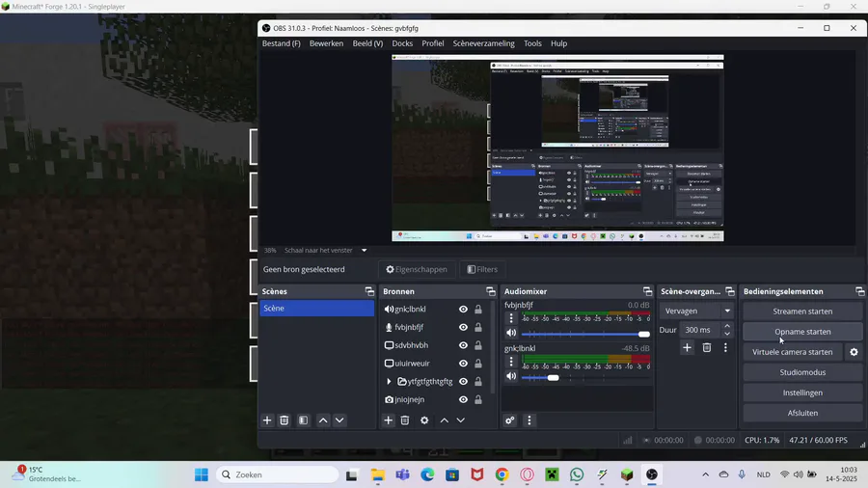The width and height of the screenshot is (868, 488).
Task: Hide the sdvbhvbh source
Action: [463, 345]
